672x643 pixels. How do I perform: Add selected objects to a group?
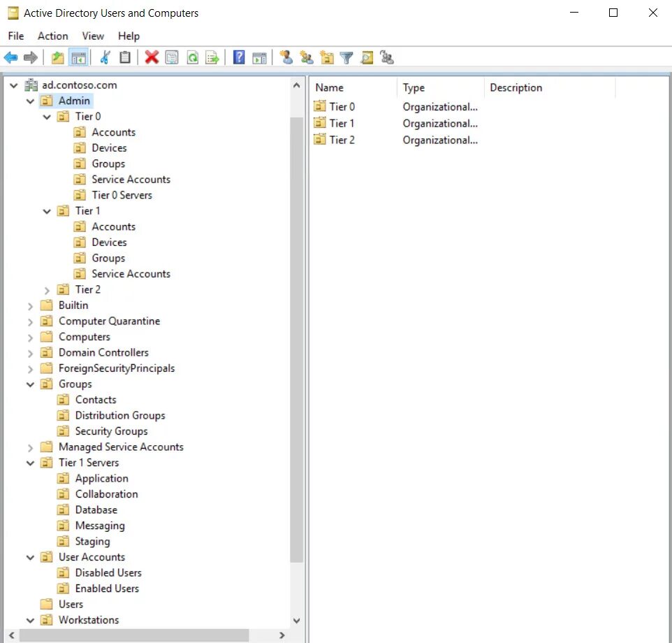pyautogui.click(x=386, y=57)
